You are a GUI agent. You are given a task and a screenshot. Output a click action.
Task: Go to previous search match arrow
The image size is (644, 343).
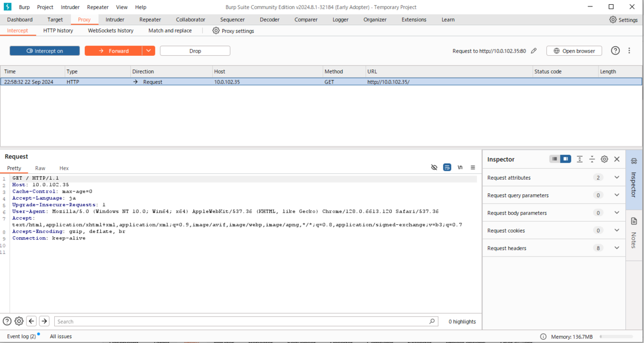click(32, 321)
